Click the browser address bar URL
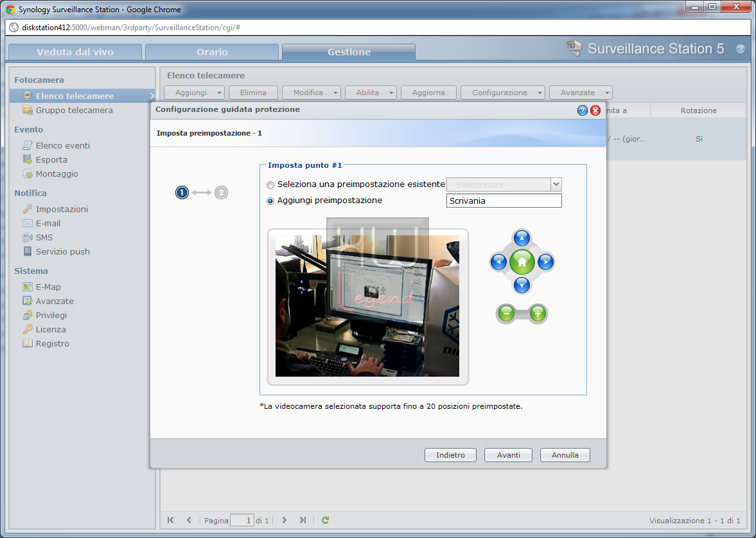 [131, 28]
